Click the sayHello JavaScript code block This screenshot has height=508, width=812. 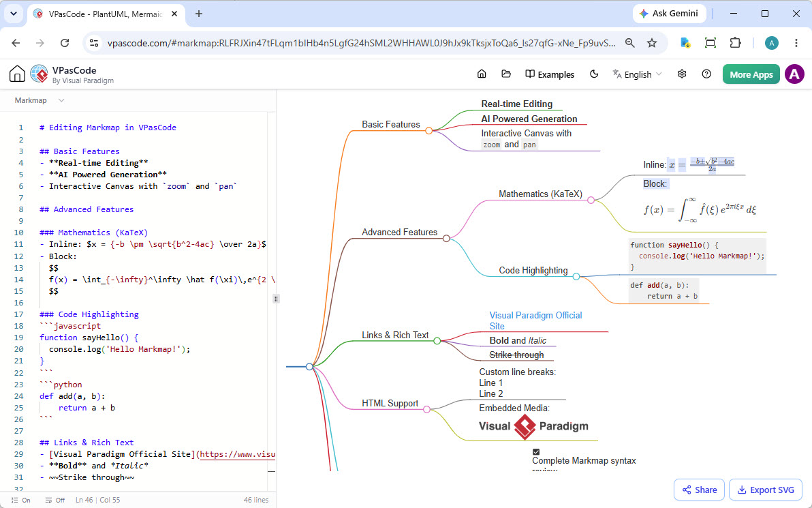pyautogui.click(x=697, y=256)
